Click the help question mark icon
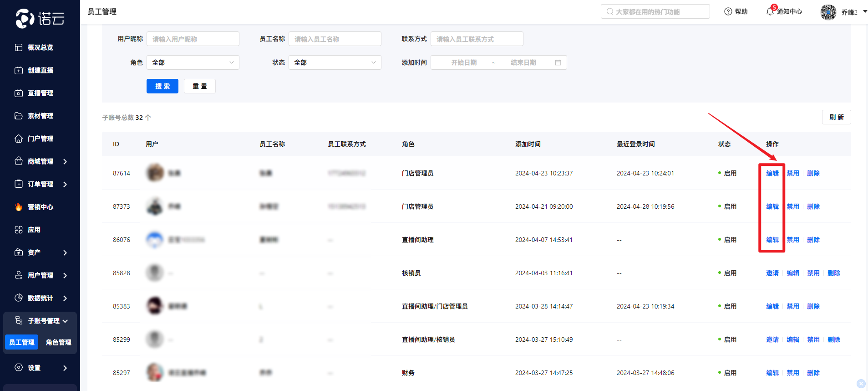Viewport: 868px width, 391px height. [728, 12]
